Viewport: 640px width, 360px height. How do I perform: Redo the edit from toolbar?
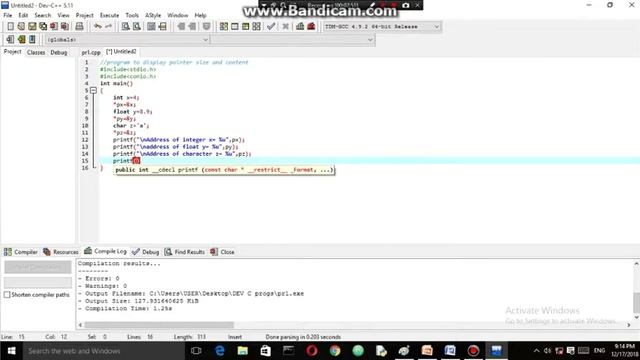pos(109,27)
